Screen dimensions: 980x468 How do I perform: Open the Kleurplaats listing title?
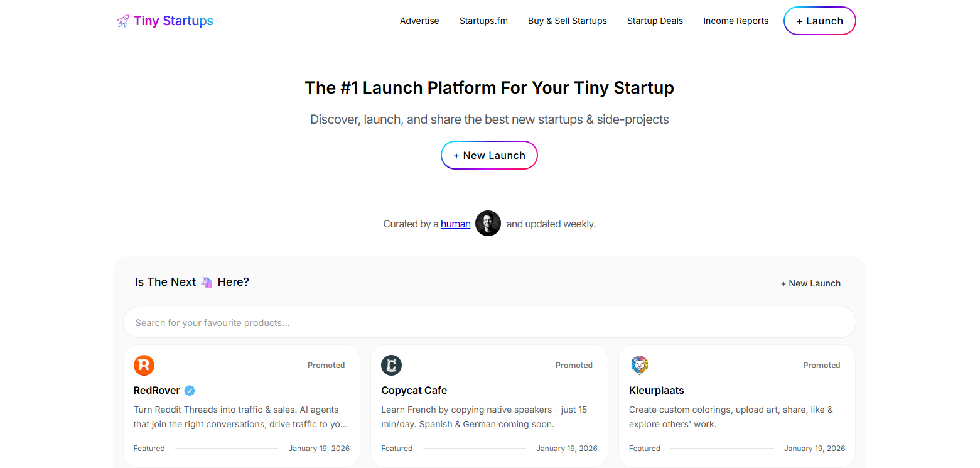[x=657, y=390]
